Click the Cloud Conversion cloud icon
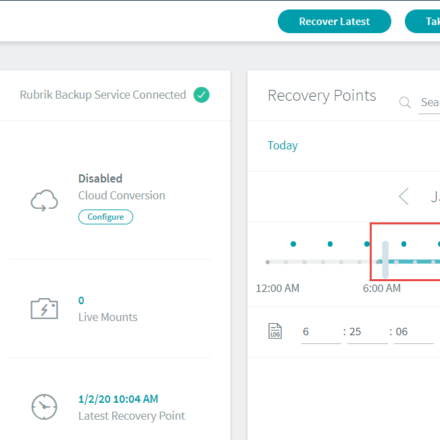Screen dimensions: 440x440 coord(44,201)
